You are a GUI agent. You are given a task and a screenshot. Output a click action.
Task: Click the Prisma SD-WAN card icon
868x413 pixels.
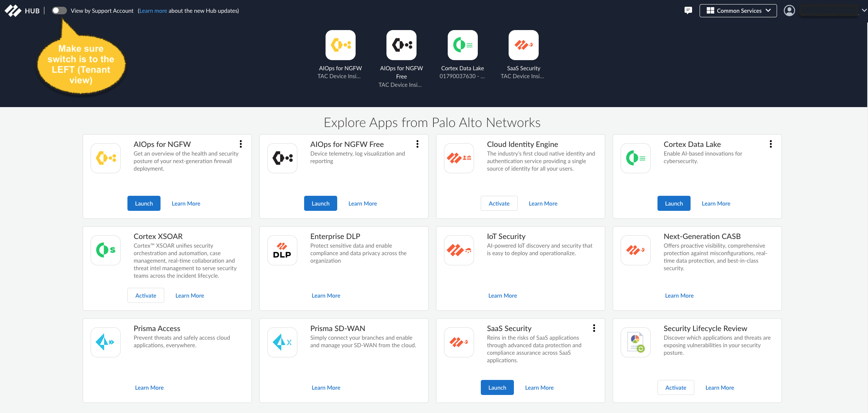click(x=282, y=342)
